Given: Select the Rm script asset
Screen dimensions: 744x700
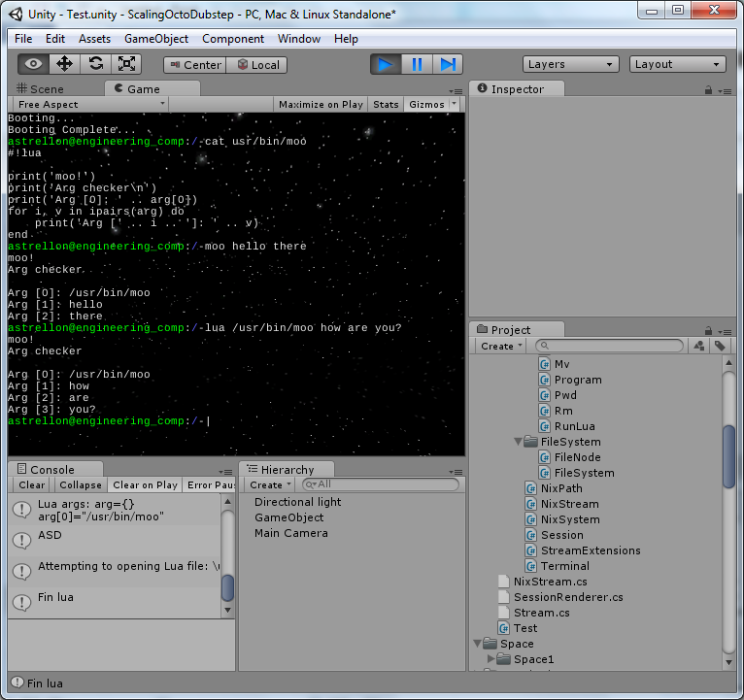Looking at the screenshot, I should point(557,412).
